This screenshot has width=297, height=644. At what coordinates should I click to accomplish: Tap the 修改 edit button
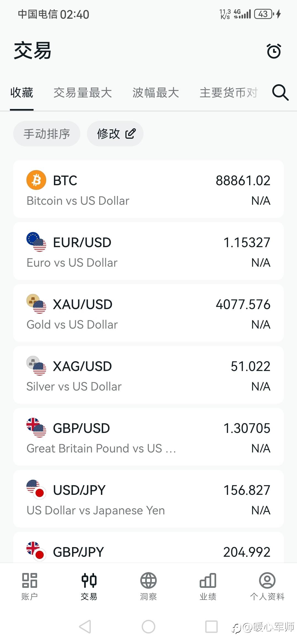[x=115, y=134]
